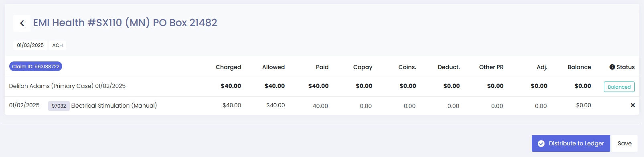Click the back arrow icon

tap(22, 23)
